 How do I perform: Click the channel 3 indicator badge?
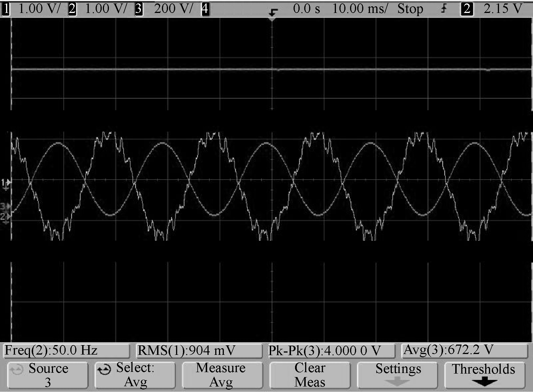click(x=139, y=9)
